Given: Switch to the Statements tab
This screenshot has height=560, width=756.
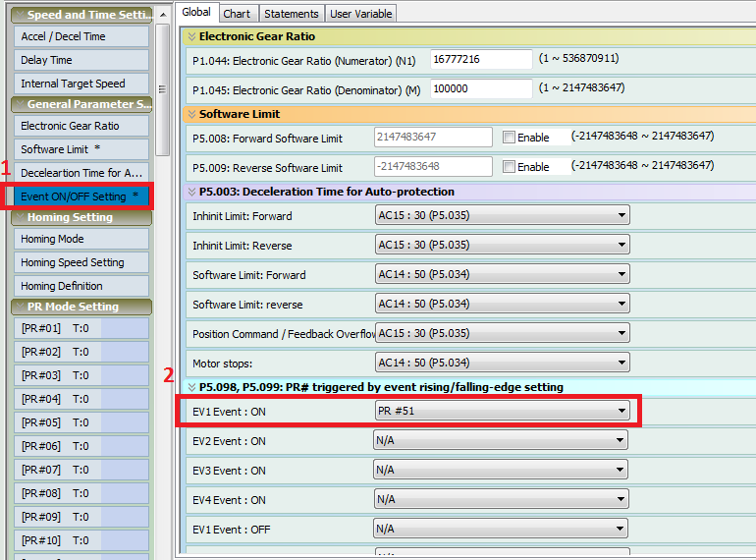Looking at the screenshot, I should [292, 14].
